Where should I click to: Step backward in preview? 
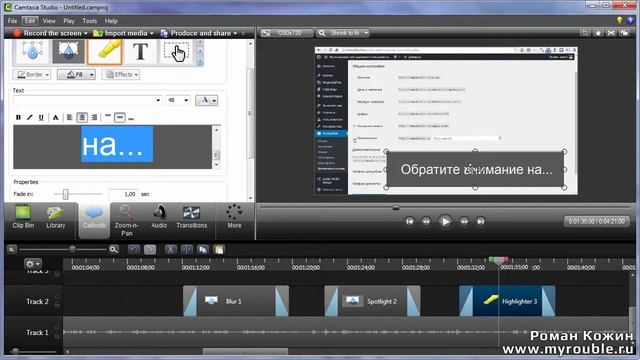(426, 221)
